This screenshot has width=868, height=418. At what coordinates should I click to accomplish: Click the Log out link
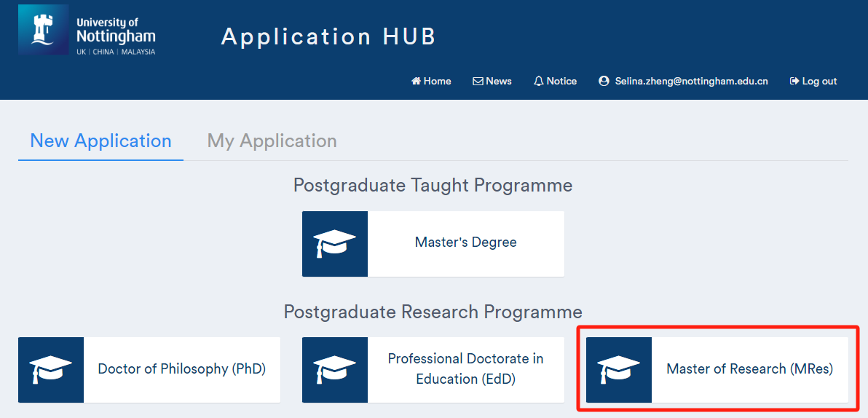813,82
